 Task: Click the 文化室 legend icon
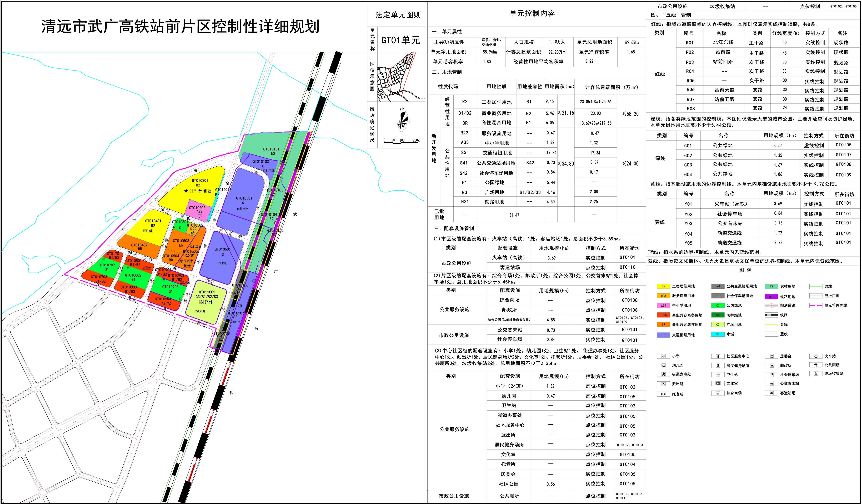(718, 383)
